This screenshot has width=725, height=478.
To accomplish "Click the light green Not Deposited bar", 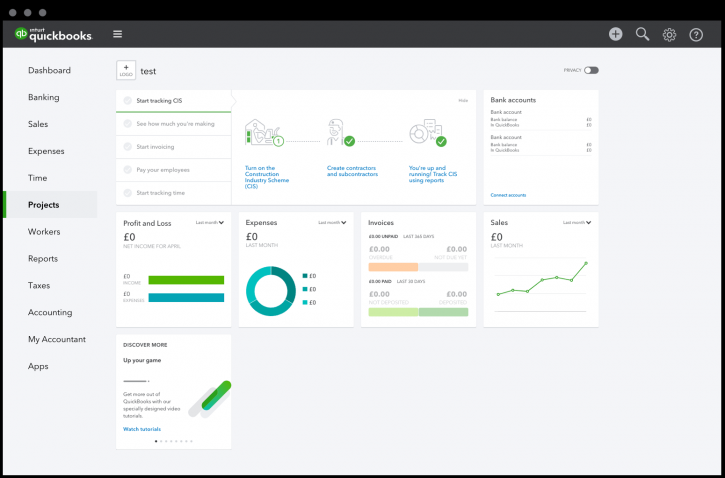I will 393,312.
